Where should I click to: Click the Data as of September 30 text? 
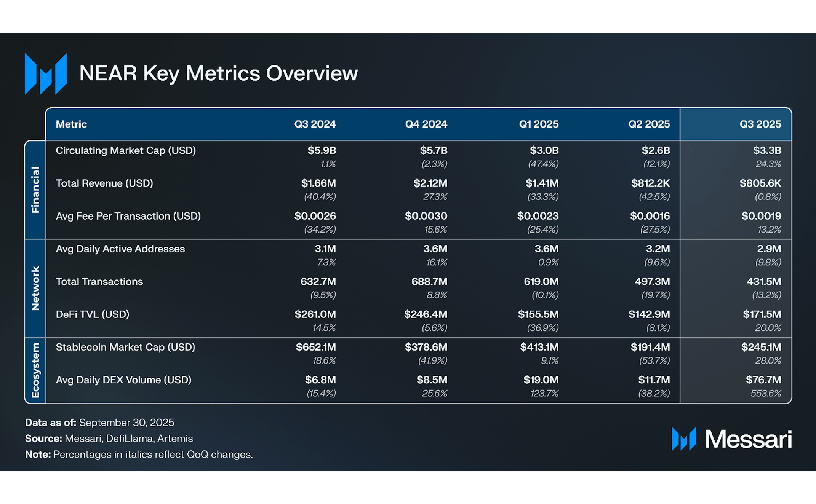pyautogui.click(x=99, y=423)
